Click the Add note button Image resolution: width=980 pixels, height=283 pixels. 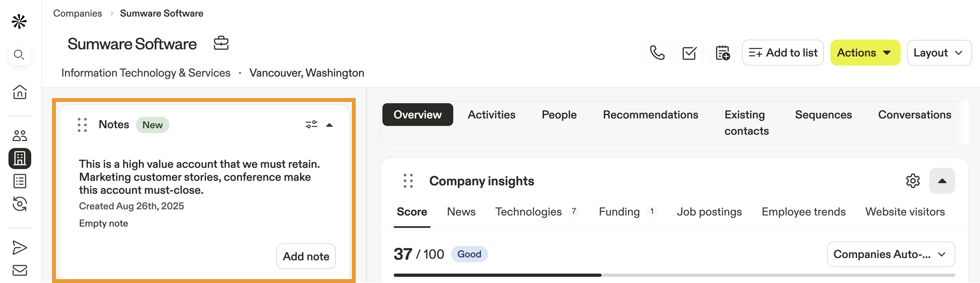point(306,256)
